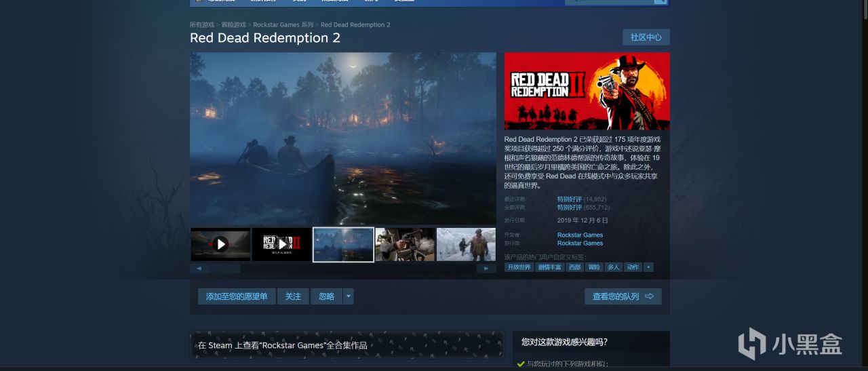Viewport: 868px width, 371px height.
Task: Open developer Rockstar Games link
Action: point(580,235)
